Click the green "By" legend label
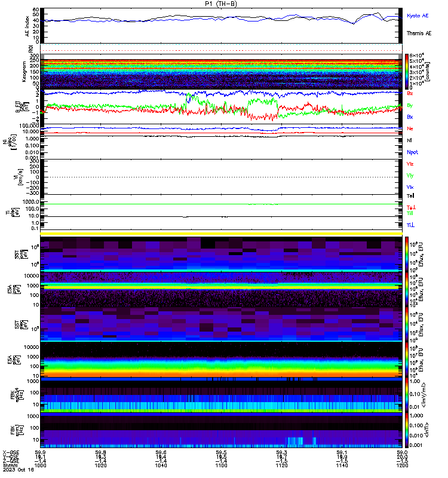Viewport: 448px width, 478px height. point(410,106)
